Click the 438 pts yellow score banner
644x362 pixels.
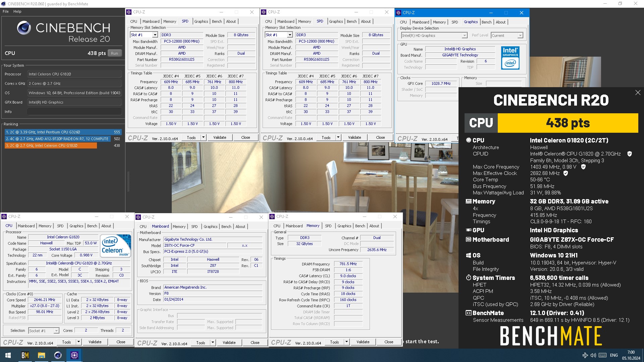click(x=568, y=123)
